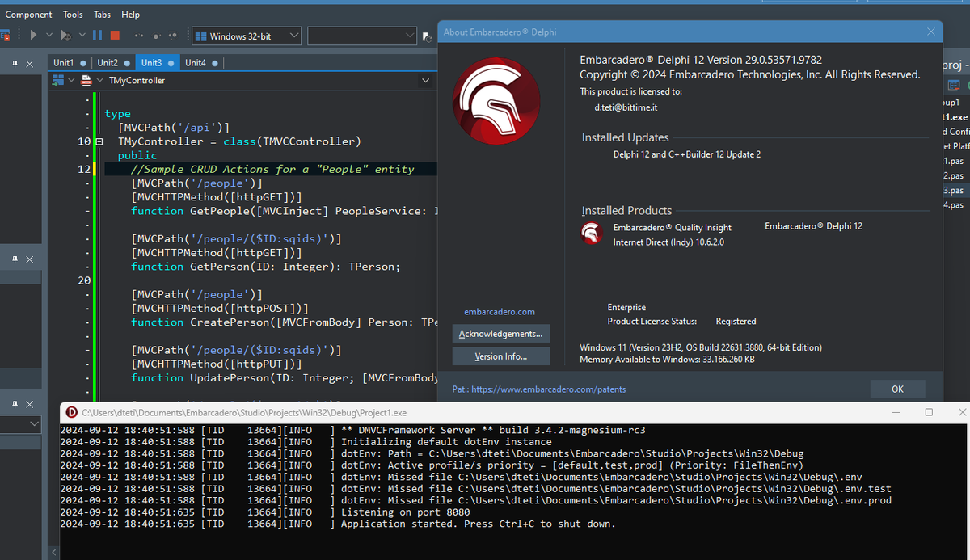Pause the running program in the toolbar
The image size is (970, 560).
point(97,36)
